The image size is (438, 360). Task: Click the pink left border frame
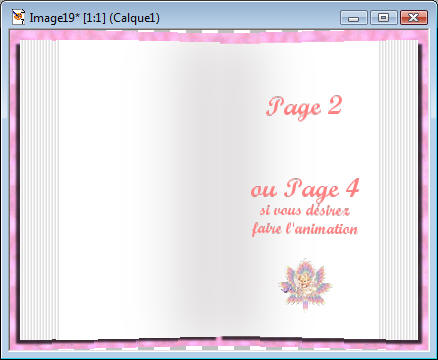(14, 190)
